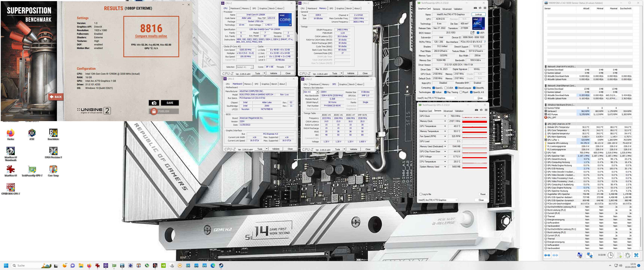The height and width of the screenshot is (270, 644).
Task: Open GPU Temperature sensor dropdown arrow
Action: 445,126
